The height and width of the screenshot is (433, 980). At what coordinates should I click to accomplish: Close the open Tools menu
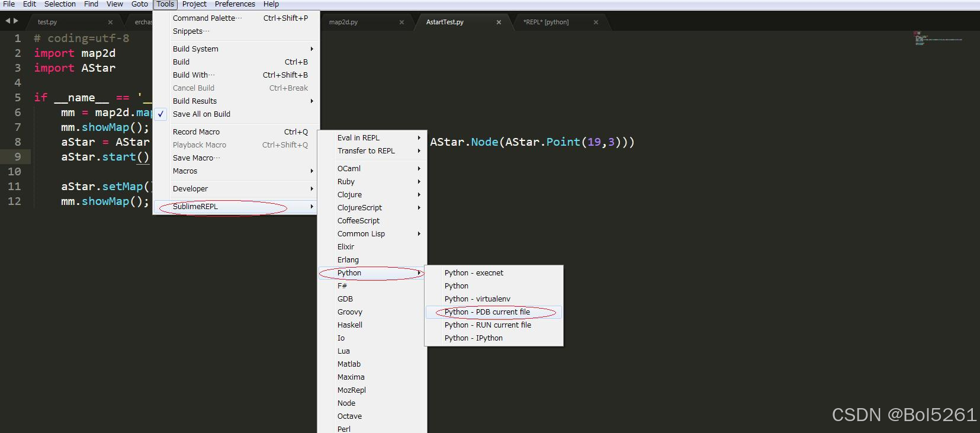pos(165,4)
